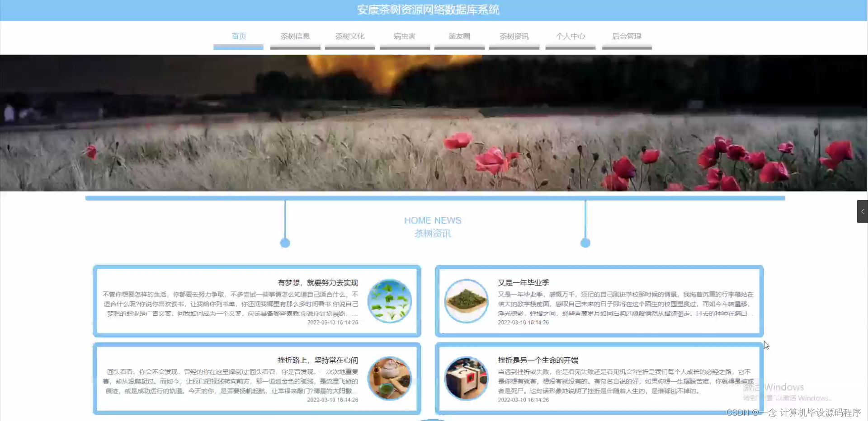This screenshot has width=868, height=421.
Task: Collapse the right-edge side panel arrow
Action: click(x=863, y=211)
